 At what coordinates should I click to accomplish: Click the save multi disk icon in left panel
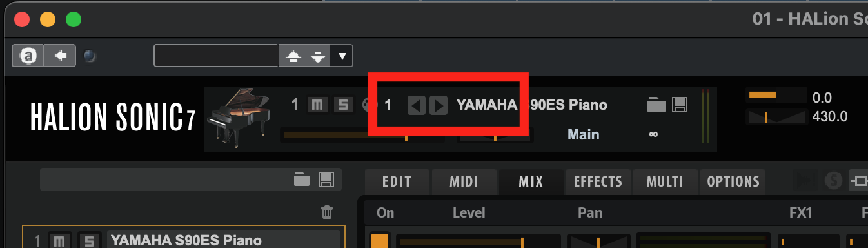point(326,180)
